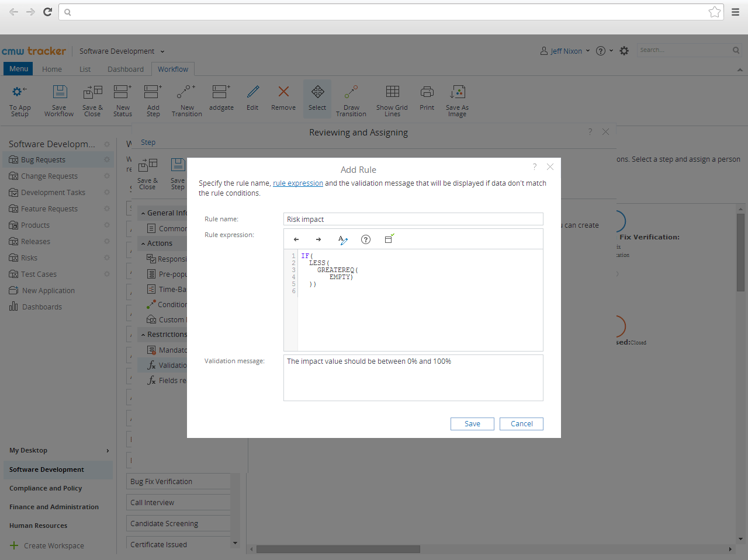748x560 pixels.
Task: Click the format expression icon
Action: click(343, 239)
